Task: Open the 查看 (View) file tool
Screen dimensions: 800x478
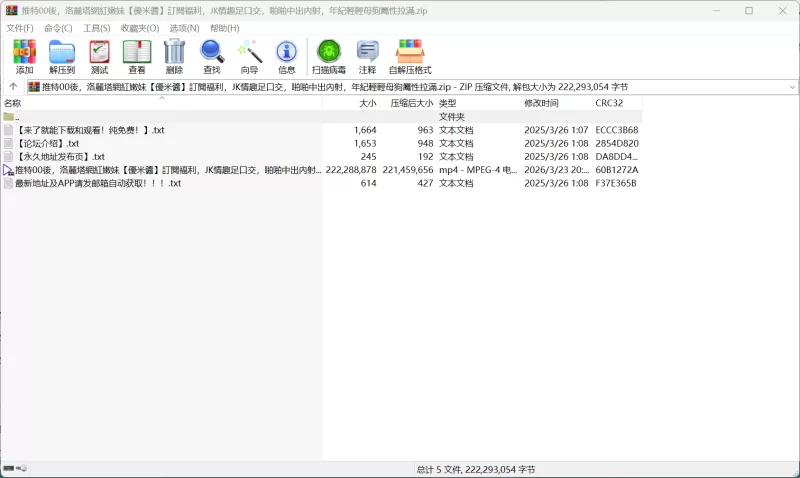Action: (x=137, y=56)
